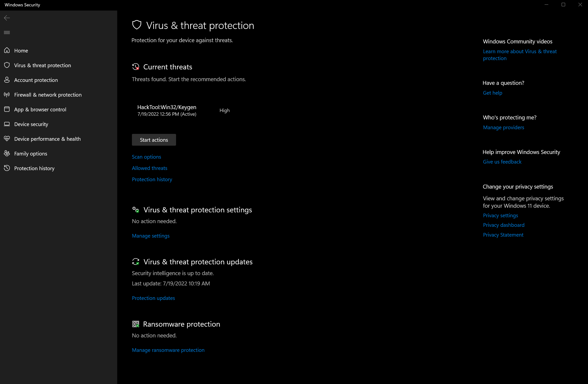This screenshot has height=384, width=588.
Task: Click the Current threats alert icon
Action: (136, 67)
